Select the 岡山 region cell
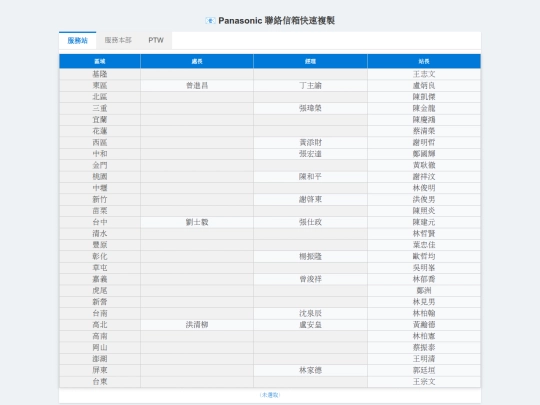Image resolution: width=540 pixels, height=405 pixels. [100, 347]
